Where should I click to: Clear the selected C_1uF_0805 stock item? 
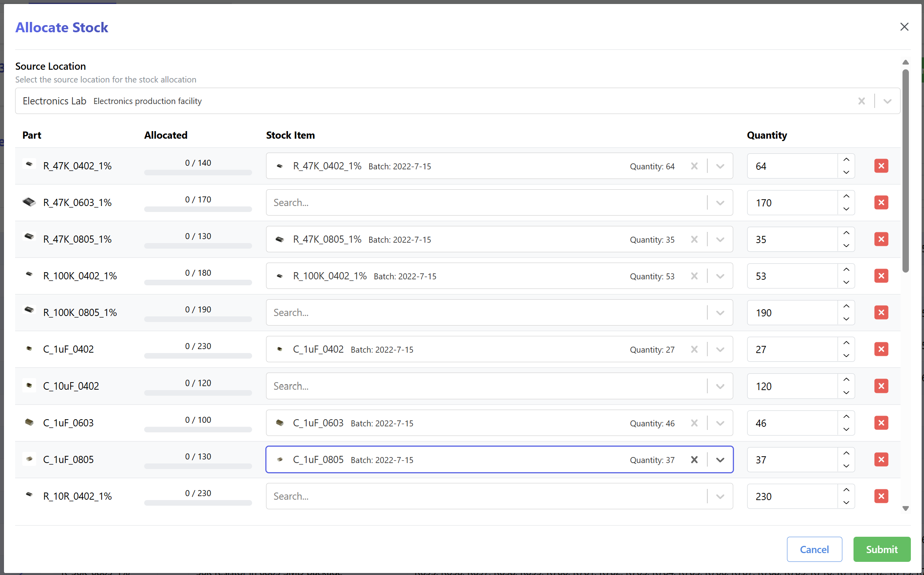[694, 459]
